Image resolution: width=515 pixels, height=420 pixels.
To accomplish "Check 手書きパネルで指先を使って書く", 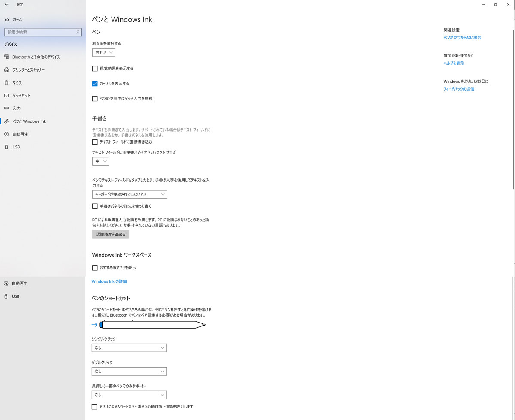I will (x=95, y=206).
